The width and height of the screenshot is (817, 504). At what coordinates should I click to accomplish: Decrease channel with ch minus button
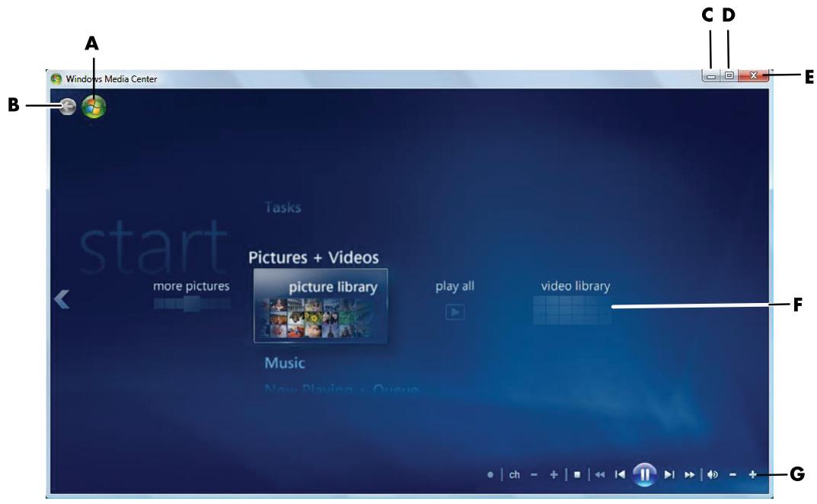534,475
